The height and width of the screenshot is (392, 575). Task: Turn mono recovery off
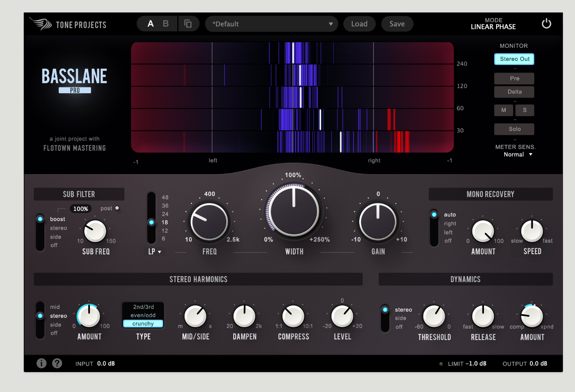click(448, 241)
